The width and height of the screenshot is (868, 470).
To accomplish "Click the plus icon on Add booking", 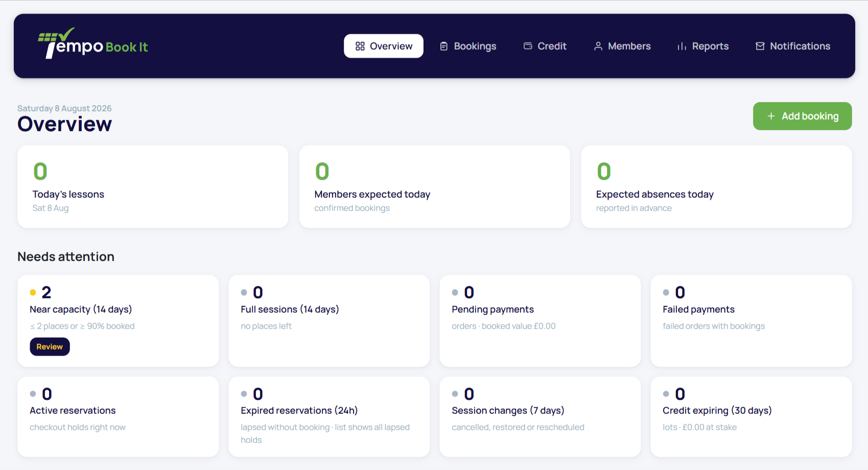I will [x=771, y=116].
